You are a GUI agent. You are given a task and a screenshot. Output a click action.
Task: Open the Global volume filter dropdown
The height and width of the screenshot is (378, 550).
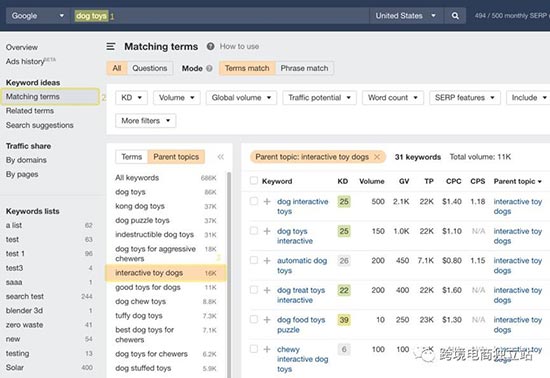[241, 97]
